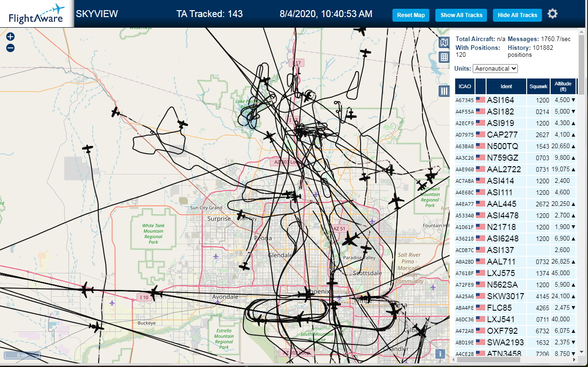Toggle the sidebar with the bars icon
The height and width of the screenshot is (367, 588).
click(444, 91)
